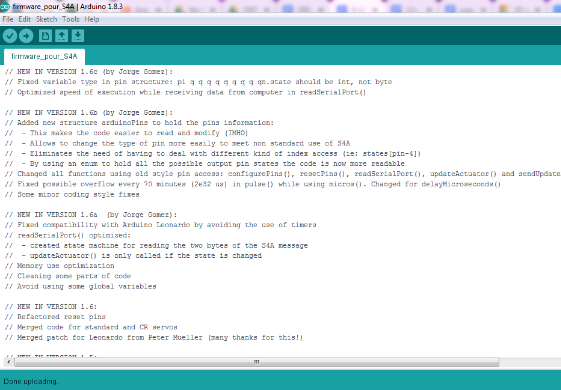
Task: Click the line "updateActuator() is only called"
Action: point(133,255)
